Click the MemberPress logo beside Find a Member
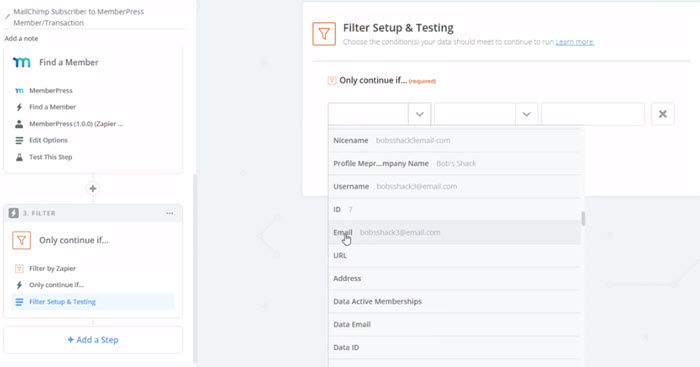 coord(21,63)
